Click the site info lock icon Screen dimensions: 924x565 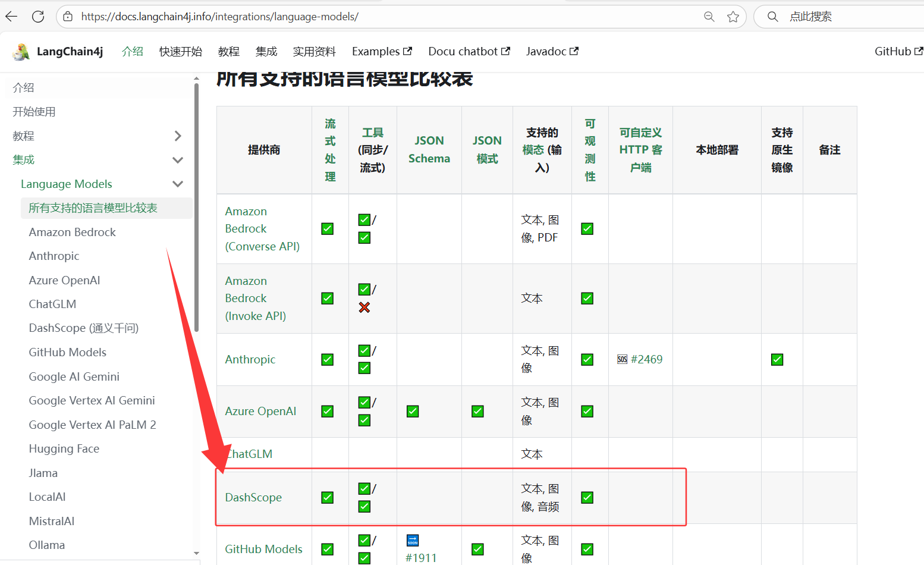click(68, 17)
